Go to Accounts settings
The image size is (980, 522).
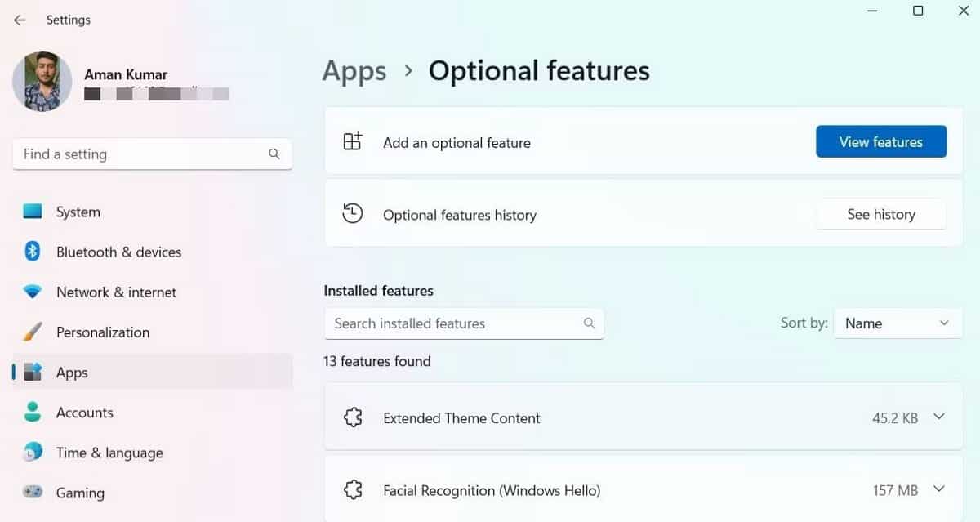pyautogui.click(x=85, y=413)
